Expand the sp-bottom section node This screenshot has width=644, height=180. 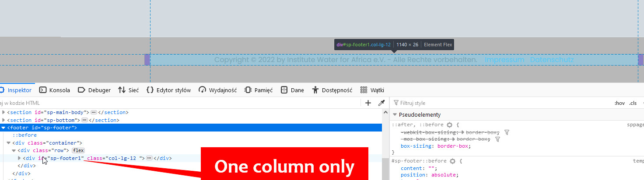pos(3,120)
